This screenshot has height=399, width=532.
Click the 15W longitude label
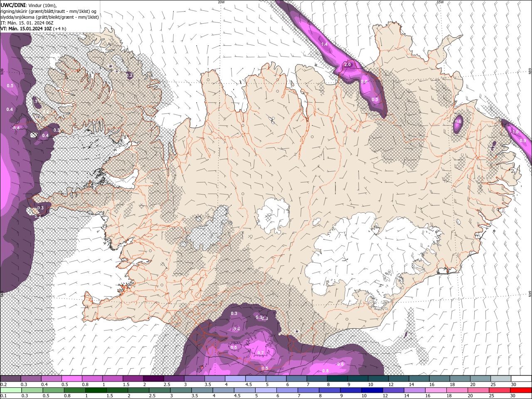pyautogui.click(x=440, y=2)
